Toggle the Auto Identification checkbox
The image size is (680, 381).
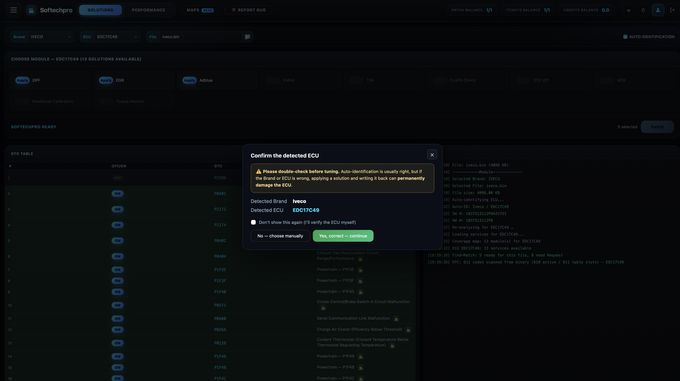625,37
